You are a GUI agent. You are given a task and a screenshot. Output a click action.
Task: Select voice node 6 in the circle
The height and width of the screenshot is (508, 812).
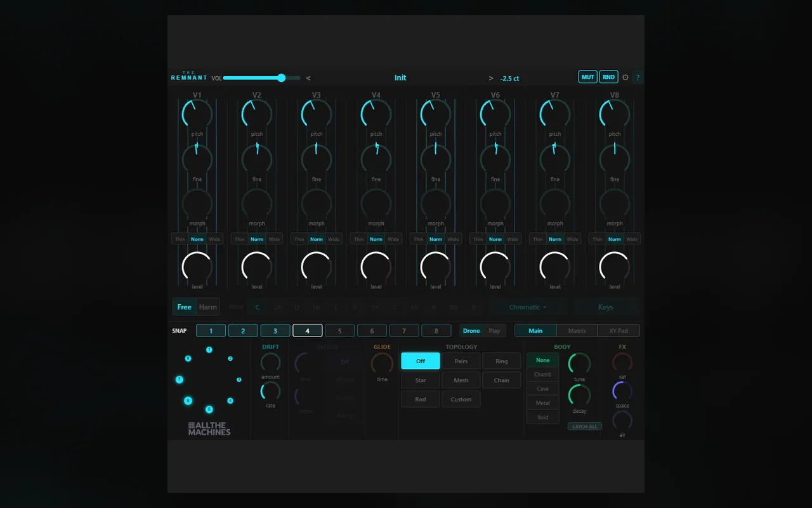coord(188,401)
